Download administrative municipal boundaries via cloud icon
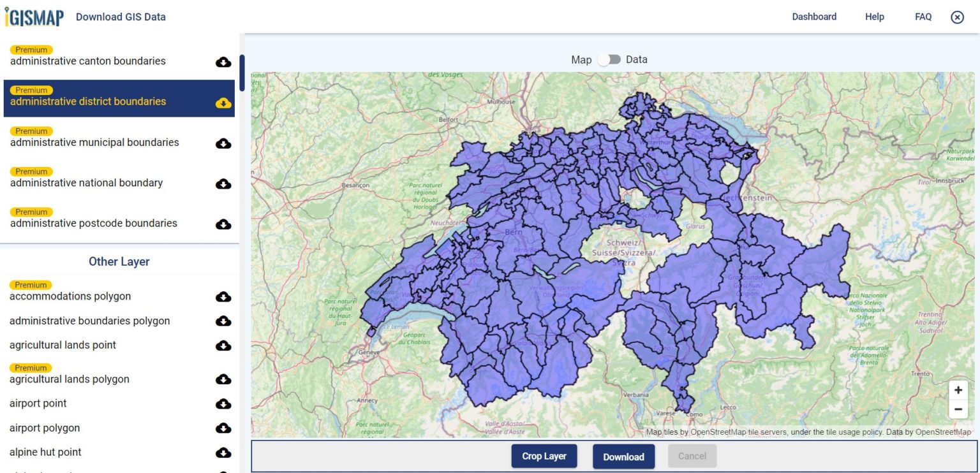980x473 pixels. point(223,143)
